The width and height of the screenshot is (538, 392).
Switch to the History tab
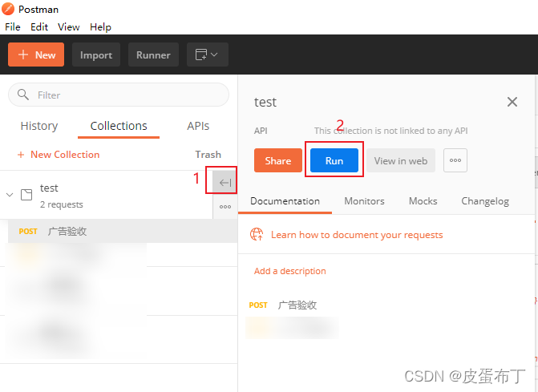coord(39,126)
